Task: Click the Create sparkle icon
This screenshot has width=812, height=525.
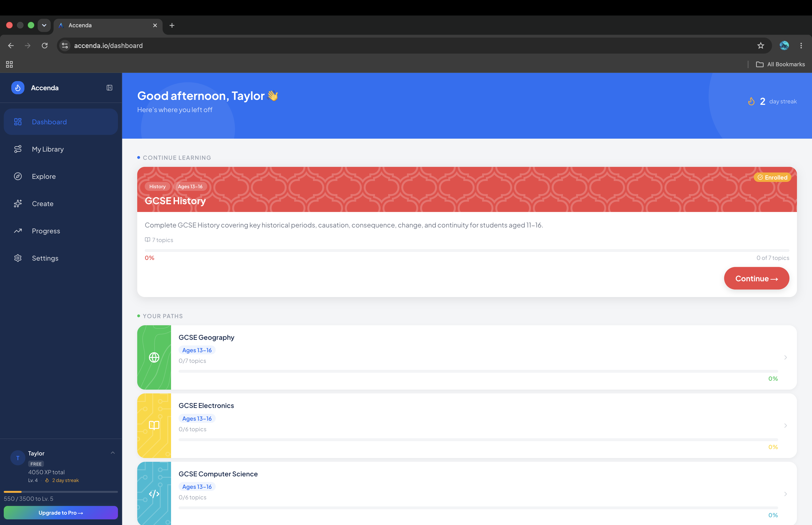Action: coord(18,204)
